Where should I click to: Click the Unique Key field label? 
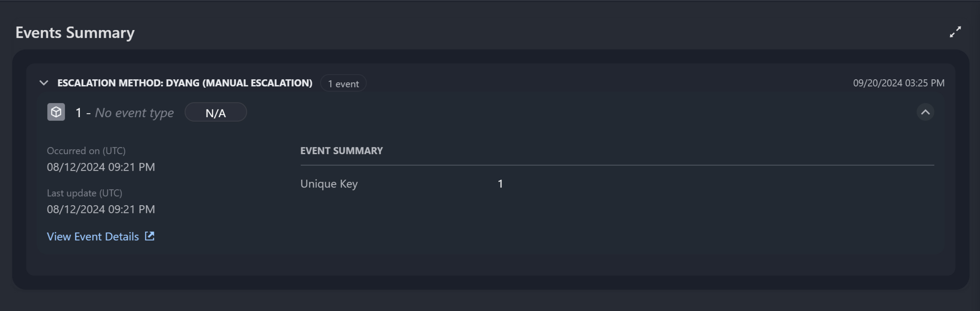[x=329, y=184]
